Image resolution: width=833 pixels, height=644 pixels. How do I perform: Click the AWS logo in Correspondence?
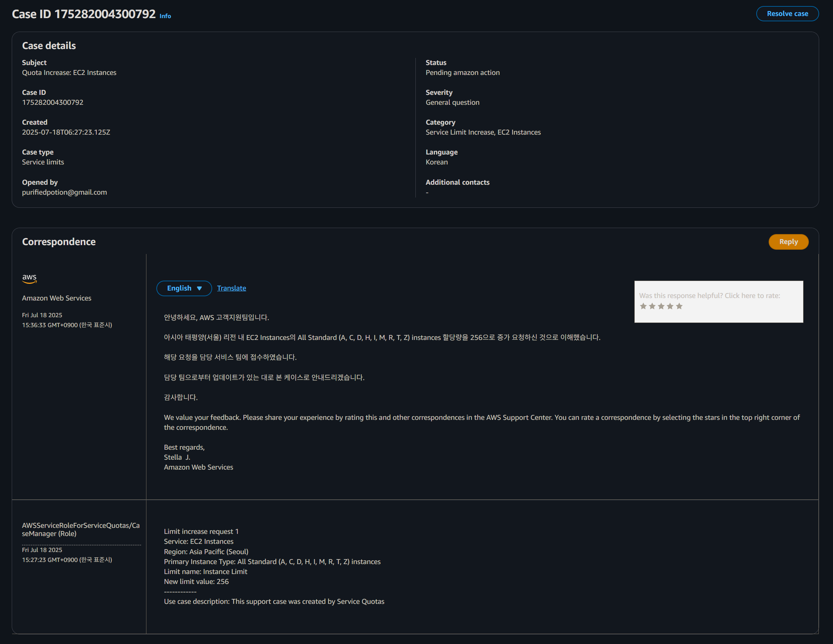point(29,278)
